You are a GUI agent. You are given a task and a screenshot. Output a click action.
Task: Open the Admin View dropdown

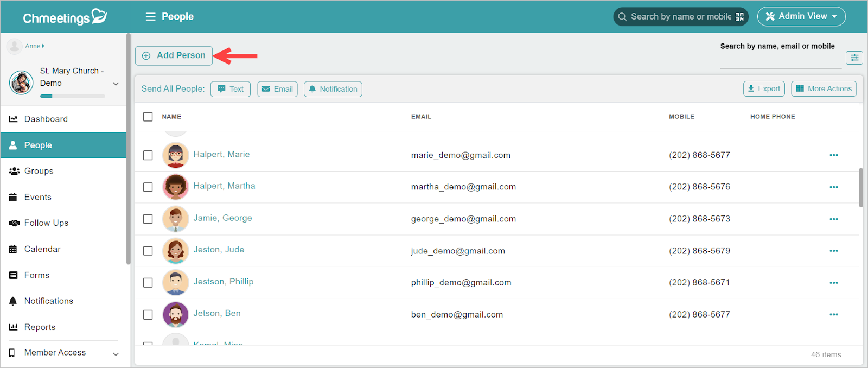tap(801, 16)
